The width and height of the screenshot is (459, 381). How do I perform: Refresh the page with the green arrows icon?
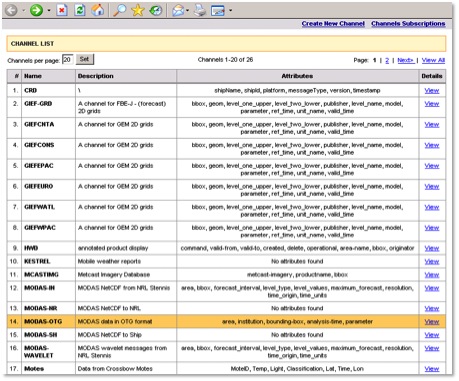tap(80, 10)
